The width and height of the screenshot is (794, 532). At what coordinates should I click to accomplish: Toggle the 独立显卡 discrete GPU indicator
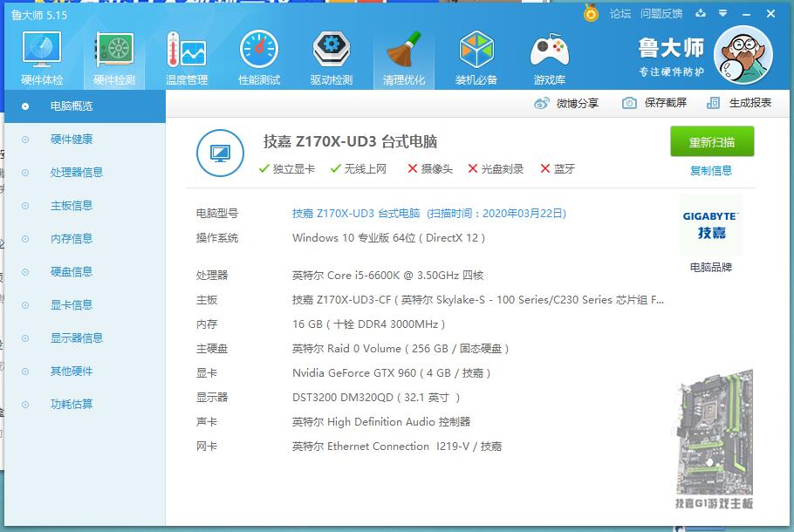point(291,169)
